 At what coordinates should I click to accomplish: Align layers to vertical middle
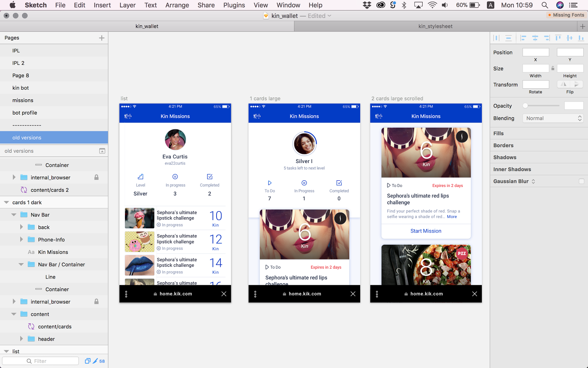pyautogui.click(x=570, y=38)
